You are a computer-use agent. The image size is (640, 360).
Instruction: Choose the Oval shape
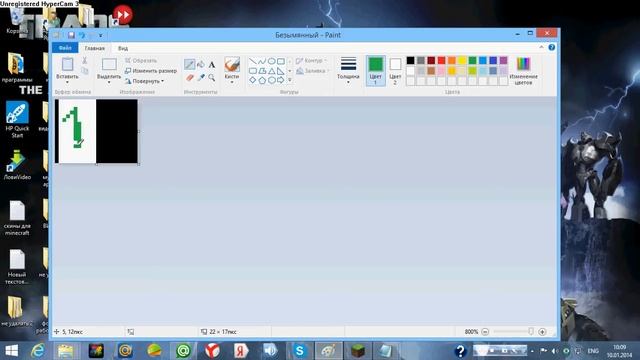pyautogui.click(x=271, y=61)
